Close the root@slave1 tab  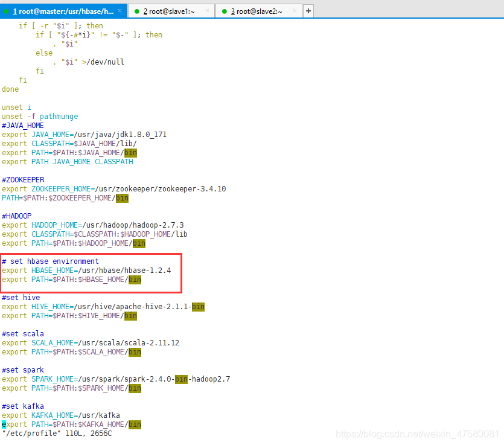tap(207, 11)
